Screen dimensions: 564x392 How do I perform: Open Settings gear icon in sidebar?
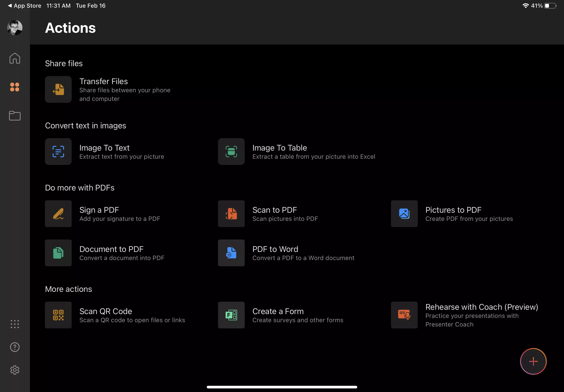pyautogui.click(x=15, y=370)
